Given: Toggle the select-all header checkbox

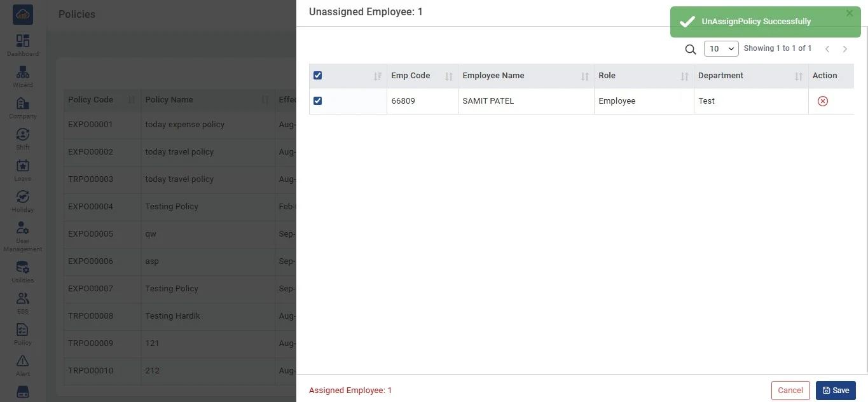Looking at the screenshot, I should (x=318, y=76).
